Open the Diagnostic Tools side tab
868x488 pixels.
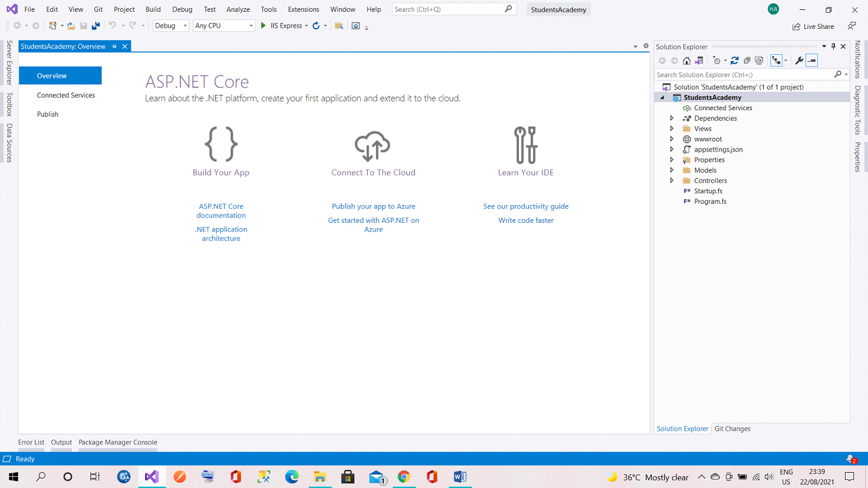click(857, 110)
